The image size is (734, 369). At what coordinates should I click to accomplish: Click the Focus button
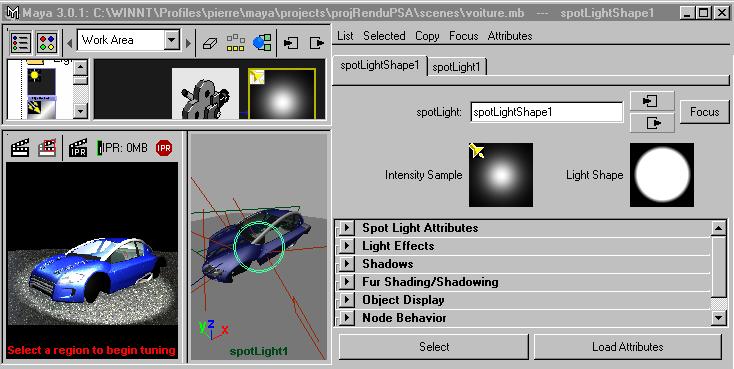704,112
